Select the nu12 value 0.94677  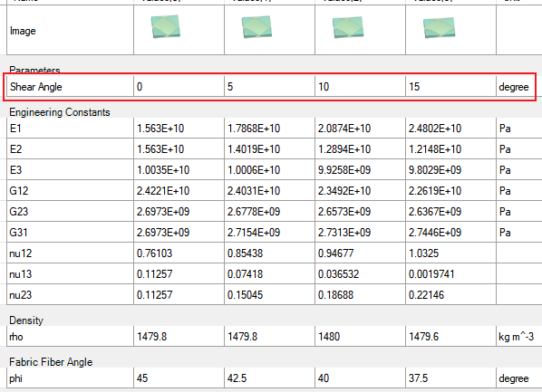(336, 253)
